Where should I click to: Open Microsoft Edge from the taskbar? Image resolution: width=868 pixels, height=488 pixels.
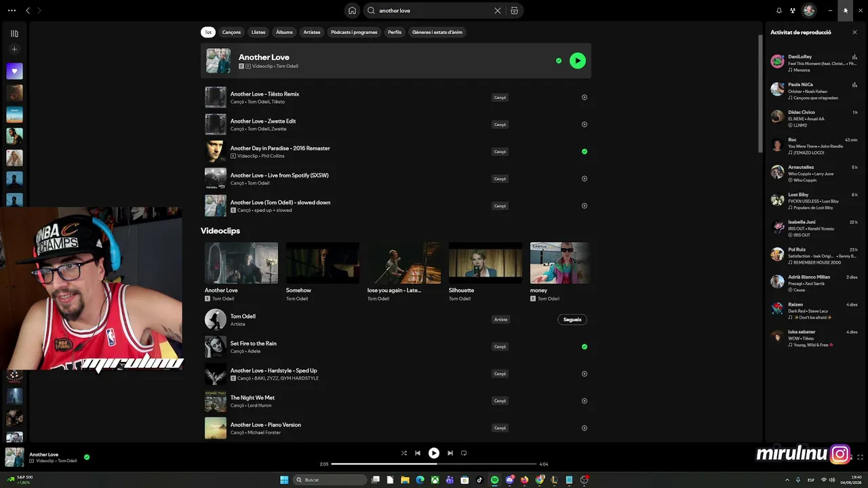point(420,480)
